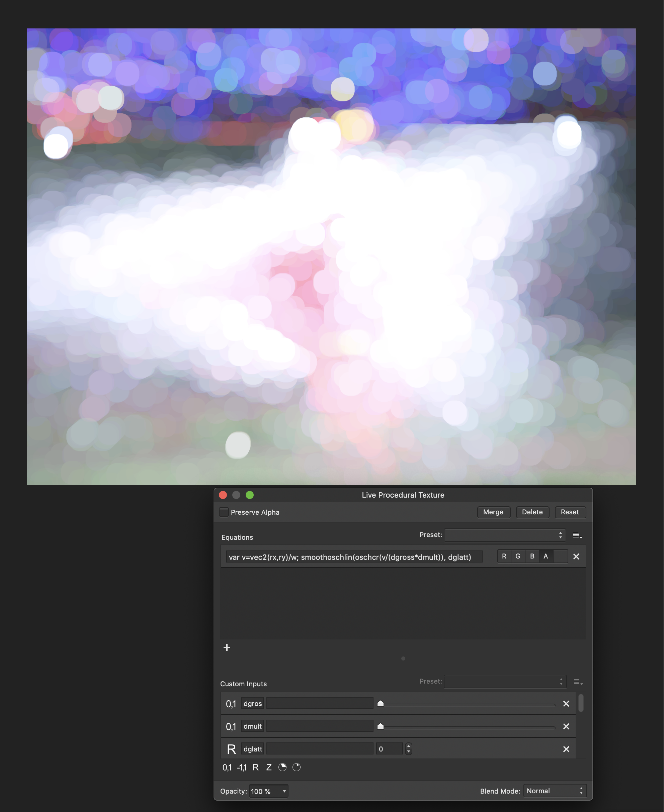Image resolution: width=664 pixels, height=812 pixels.
Task: Toggle the B channel for the equation
Action: 532,556
